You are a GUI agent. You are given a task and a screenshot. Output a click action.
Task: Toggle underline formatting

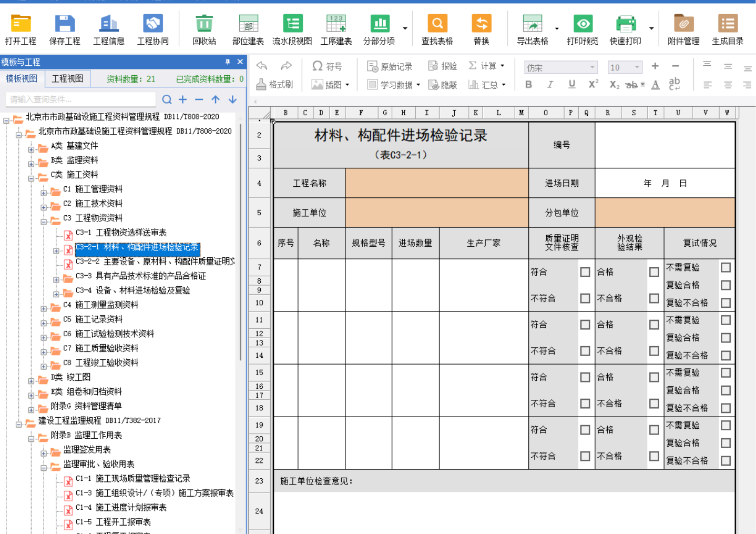click(x=572, y=84)
